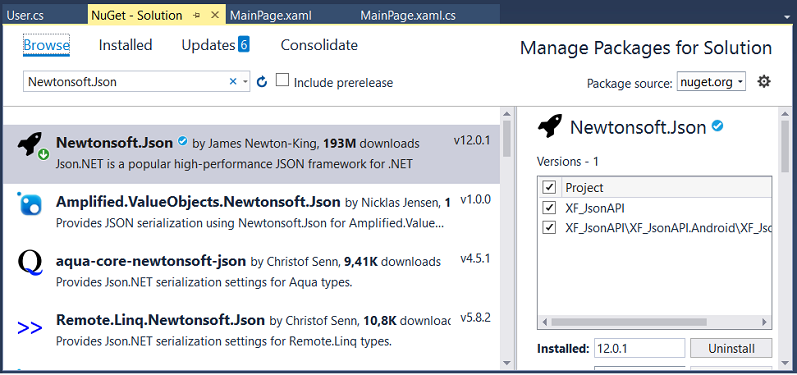Image resolution: width=797 pixels, height=375 pixels.
Task: Click the Amplified.ValueObjects package icon
Action: [x=30, y=204]
